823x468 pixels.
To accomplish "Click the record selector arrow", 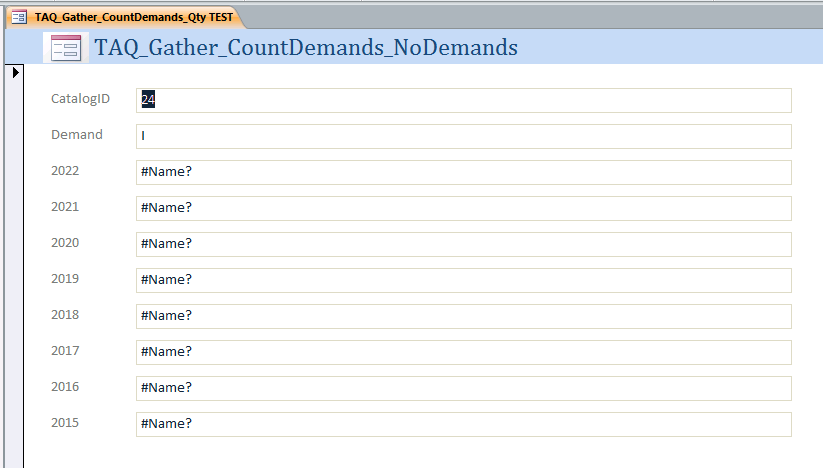I will click(16, 72).
